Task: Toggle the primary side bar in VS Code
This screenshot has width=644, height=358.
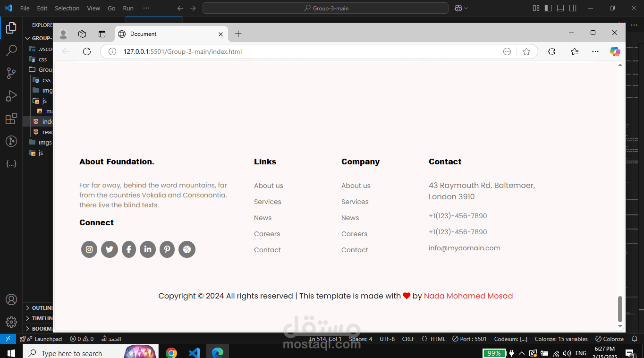Action: 548,8
